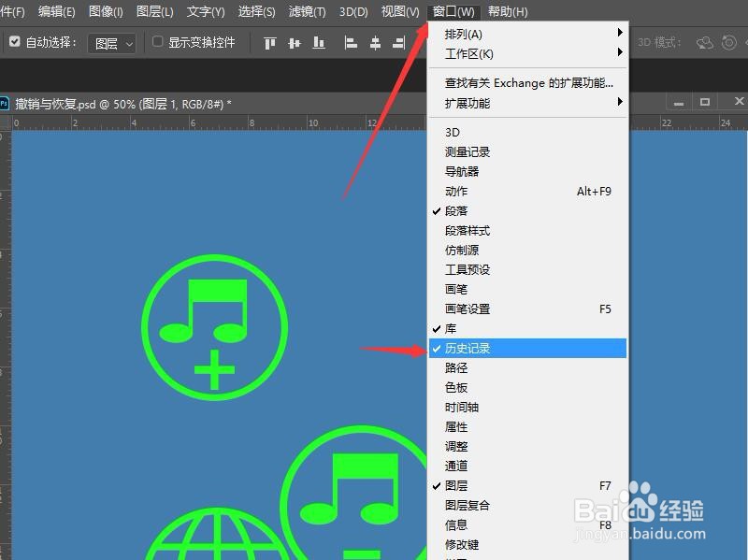Screen dimensions: 748x560
Task: Open the 编辑(E) menu
Action: [x=57, y=11]
